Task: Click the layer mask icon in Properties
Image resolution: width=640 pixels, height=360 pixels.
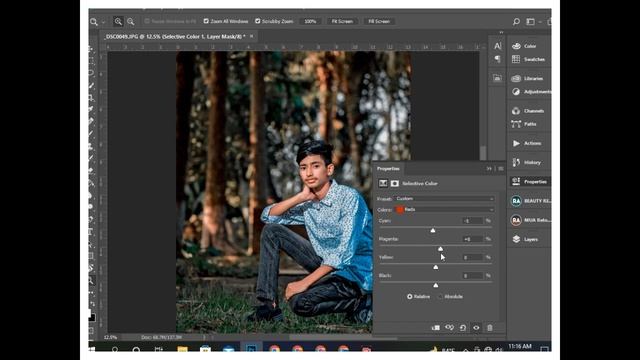Action: pos(395,183)
